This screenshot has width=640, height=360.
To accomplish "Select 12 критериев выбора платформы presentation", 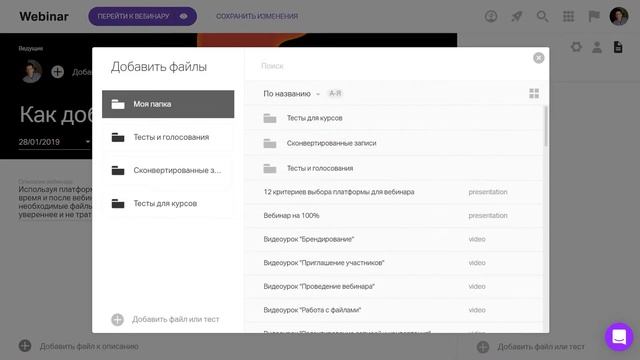I will [x=394, y=192].
